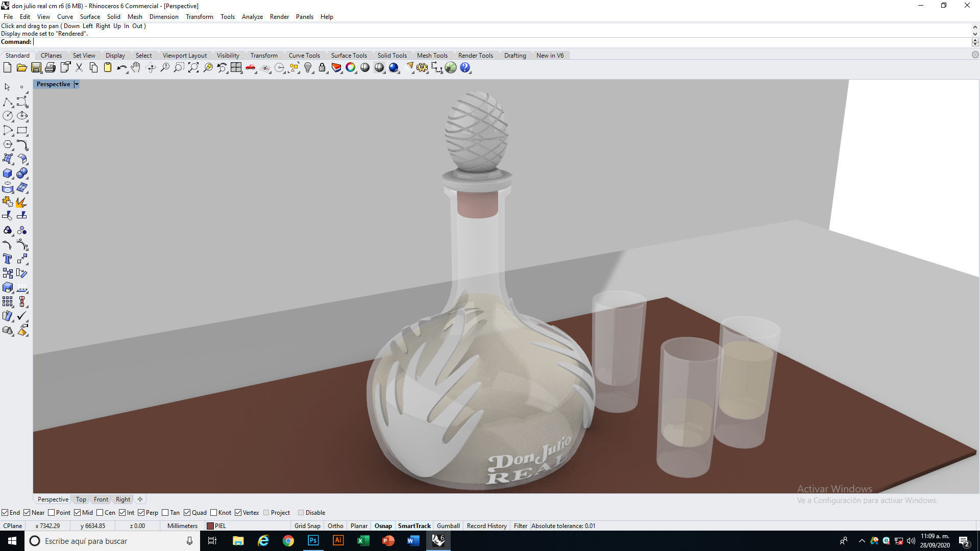Open the Solid menu
Viewport: 980px width, 551px height.
pos(113,17)
